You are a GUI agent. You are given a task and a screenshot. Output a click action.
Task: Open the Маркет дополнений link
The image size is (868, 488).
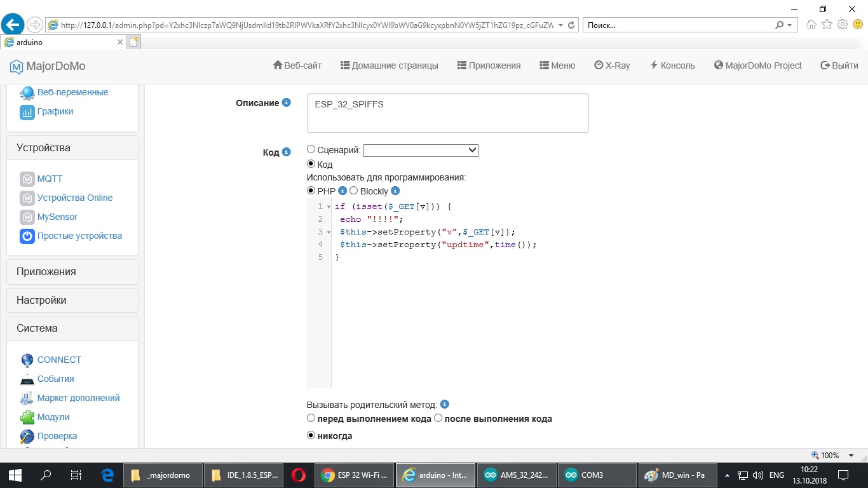pyautogui.click(x=78, y=398)
